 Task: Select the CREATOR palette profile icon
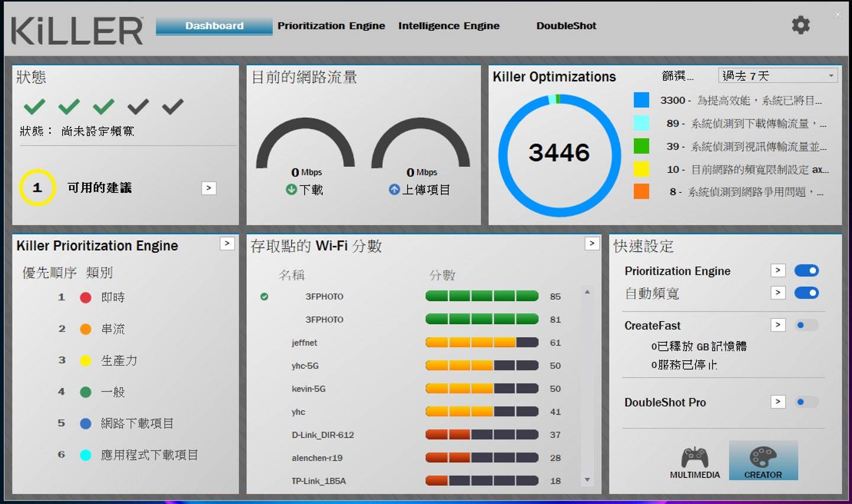[763, 458]
